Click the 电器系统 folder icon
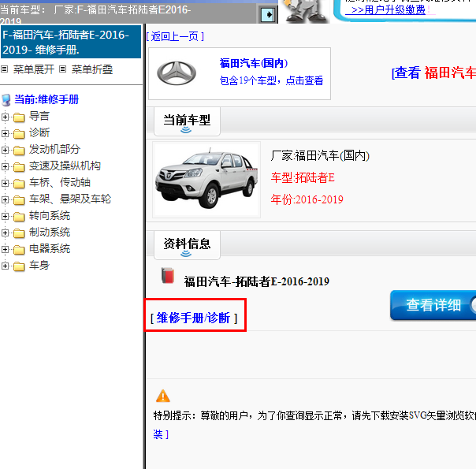The image size is (476, 469). [19, 250]
